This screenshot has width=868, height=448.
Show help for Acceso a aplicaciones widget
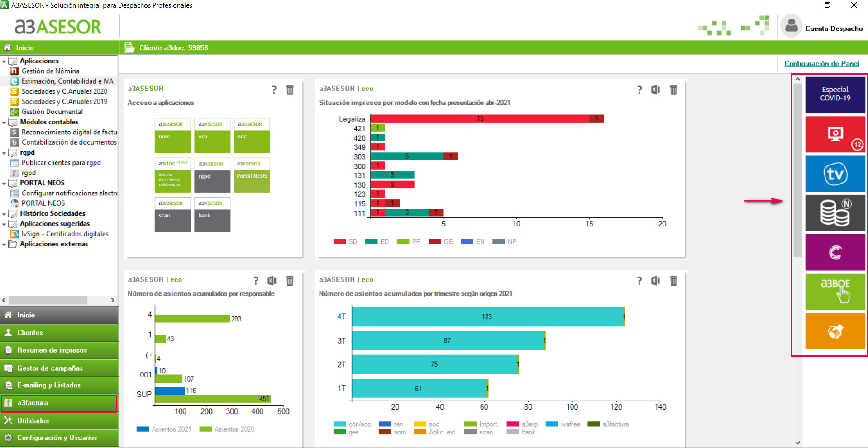(274, 90)
